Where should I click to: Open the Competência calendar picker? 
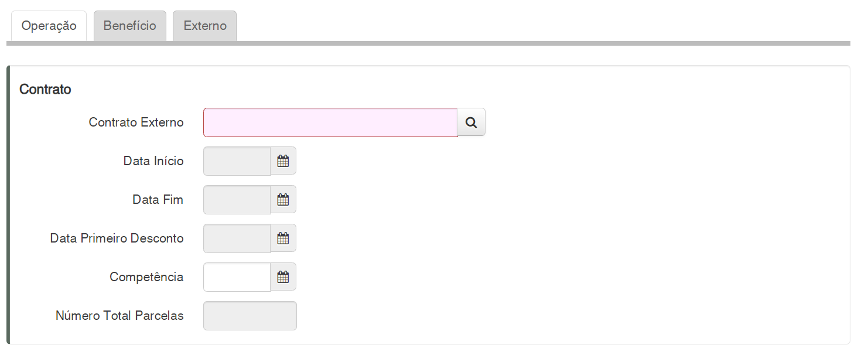[x=283, y=277]
